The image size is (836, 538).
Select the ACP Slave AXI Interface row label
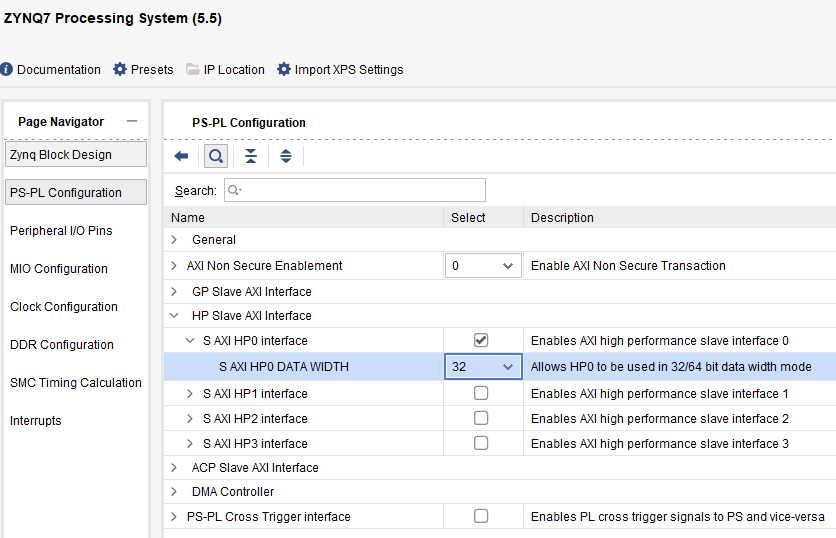(x=255, y=468)
